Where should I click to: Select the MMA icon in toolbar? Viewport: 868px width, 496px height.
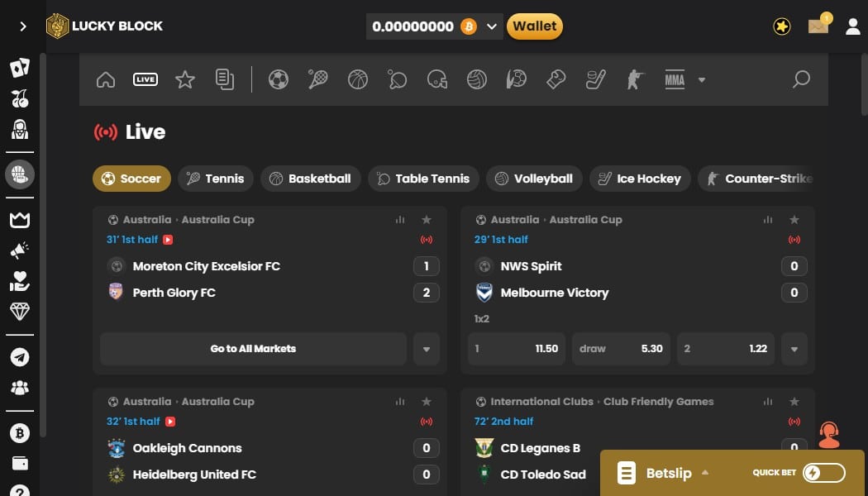[675, 79]
